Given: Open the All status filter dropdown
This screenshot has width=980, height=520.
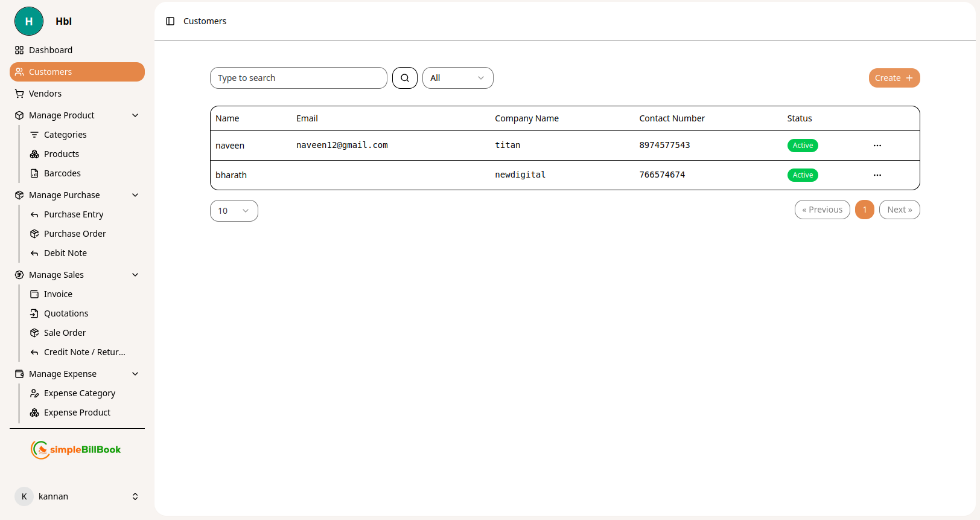Looking at the screenshot, I should pyautogui.click(x=457, y=78).
